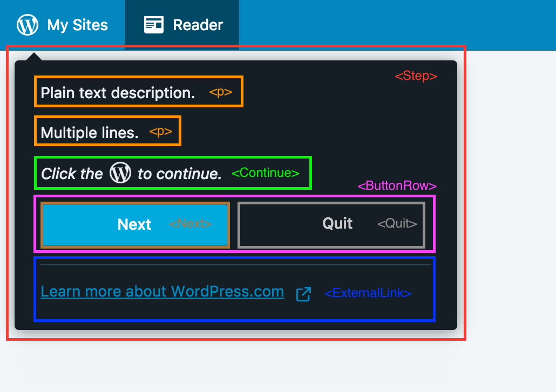Click the "Multiple lines." paragraph text
Screen dimensions: 556x392
point(90,133)
